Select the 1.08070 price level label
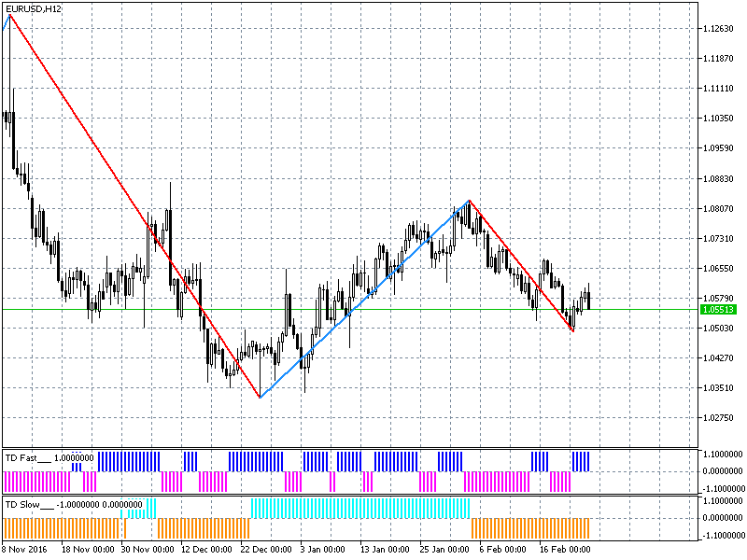Viewport: 747px width, 560px height. pos(718,208)
